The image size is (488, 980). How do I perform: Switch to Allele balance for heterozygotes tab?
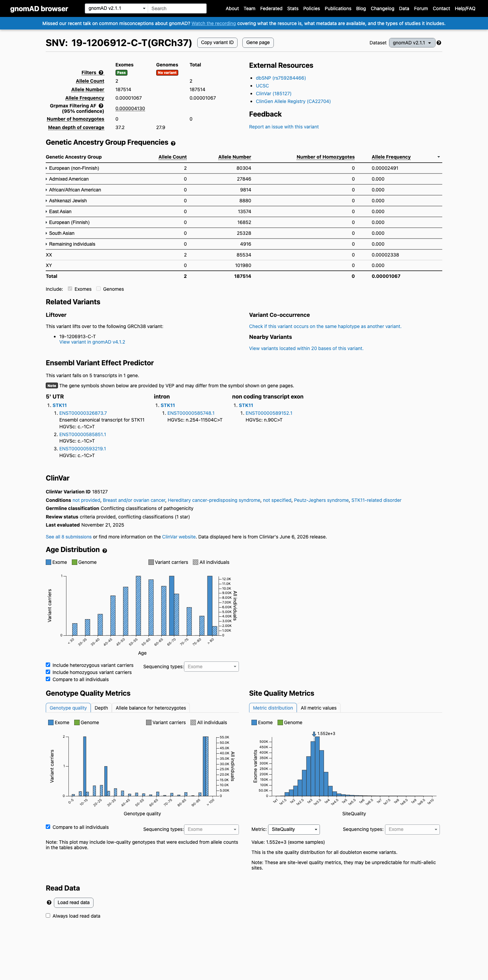coord(151,708)
